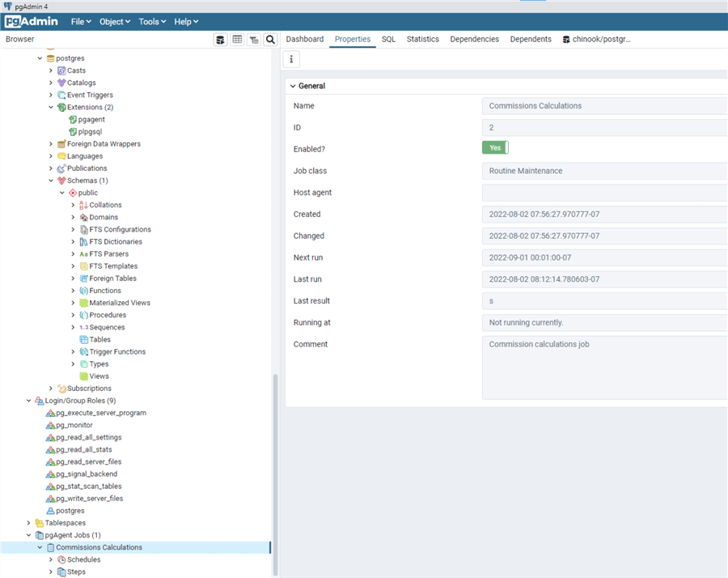Image resolution: width=728 pixels, height=578 pixels.
Task: Open the Help menu
Action: [186, 22]
